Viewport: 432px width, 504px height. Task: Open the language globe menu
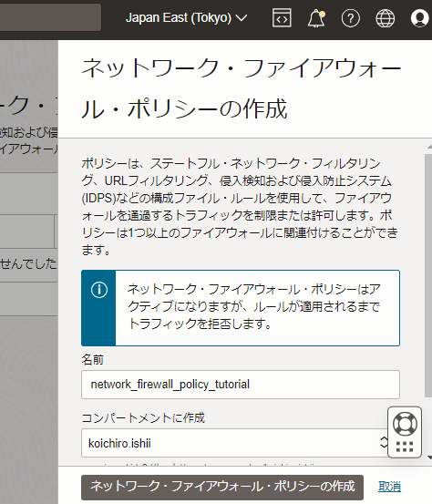click(x=386, y=18)
